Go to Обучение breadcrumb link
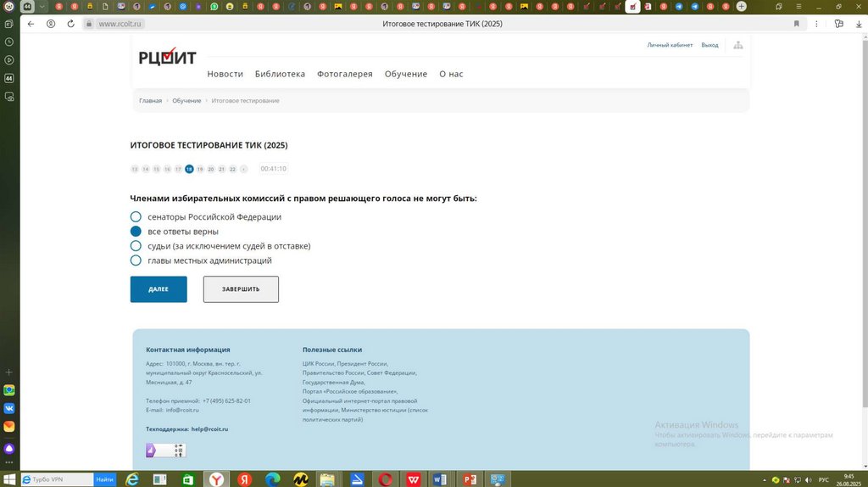 point(186,100)
